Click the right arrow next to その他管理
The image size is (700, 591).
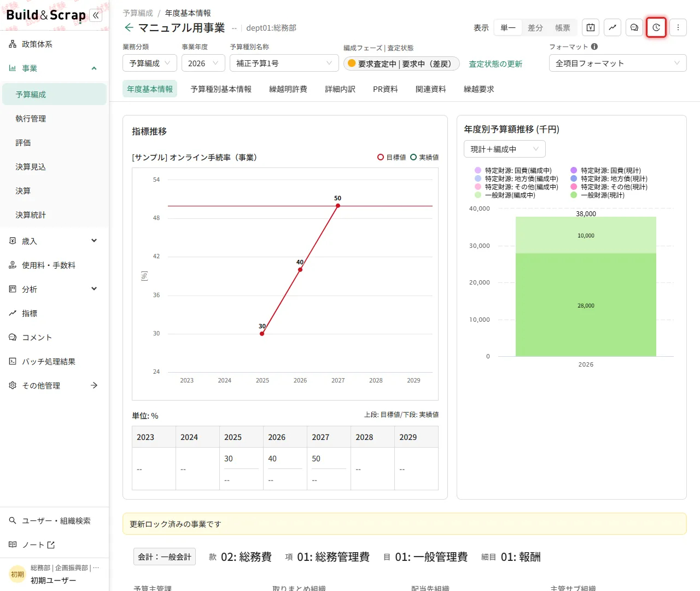94,385
